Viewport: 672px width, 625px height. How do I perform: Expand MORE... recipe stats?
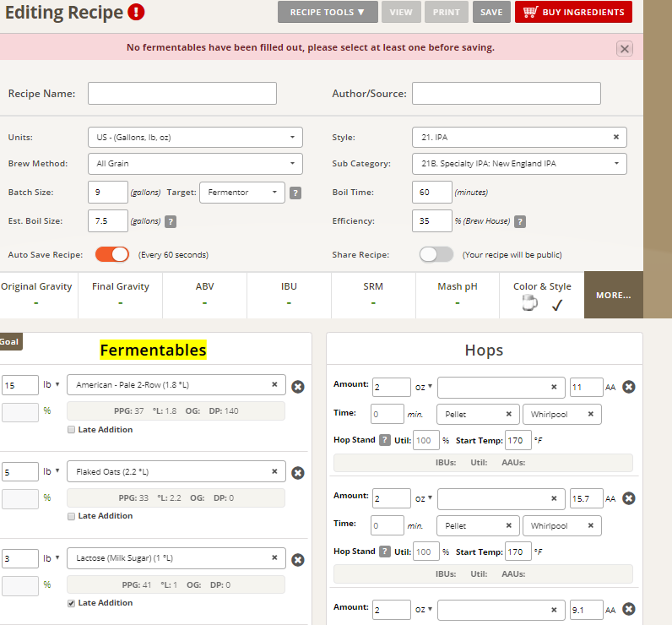[x=614, y=295]
